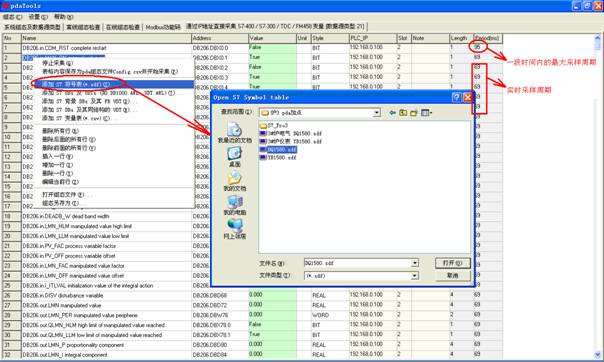This screenshot has height=362, width=604.
Task: Expand the 文件名 (file name) combo box arrow
Action: coord(414,263)
